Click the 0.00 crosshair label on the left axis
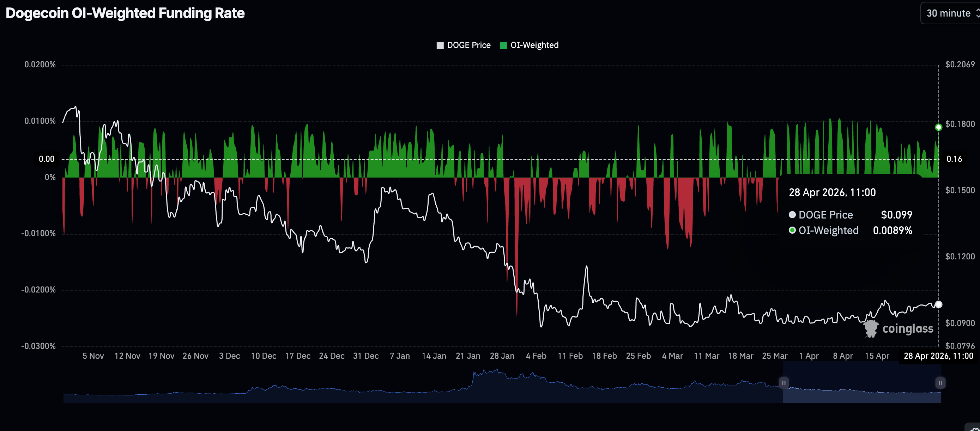 click(x=47, y=159)
